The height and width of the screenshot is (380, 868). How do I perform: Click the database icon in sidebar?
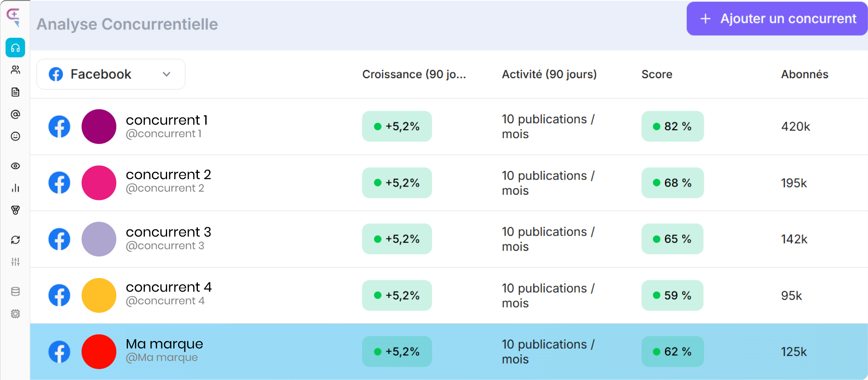[15, 292]
